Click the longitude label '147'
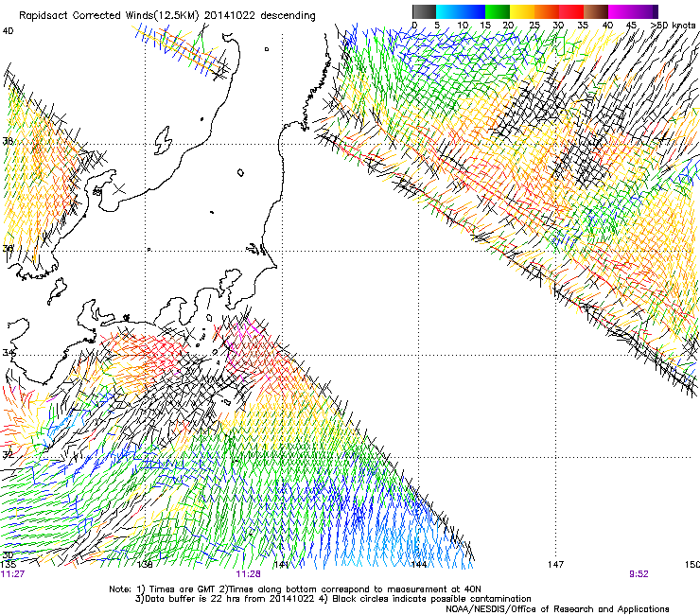The height and width of the screenshot is (615, 700). (556, 565)
